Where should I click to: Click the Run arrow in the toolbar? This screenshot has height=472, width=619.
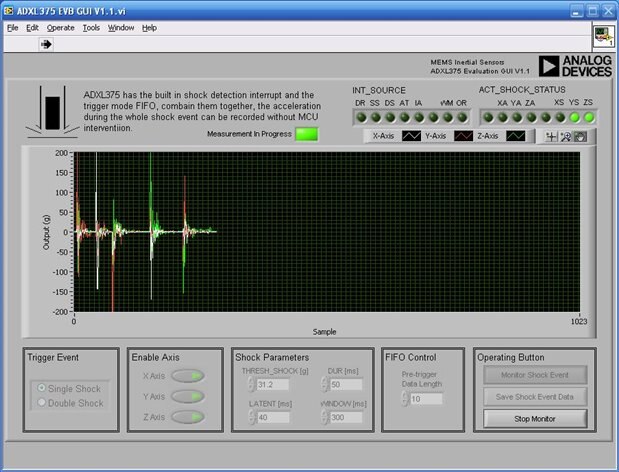pyautogui.click(x=46, y=44)
